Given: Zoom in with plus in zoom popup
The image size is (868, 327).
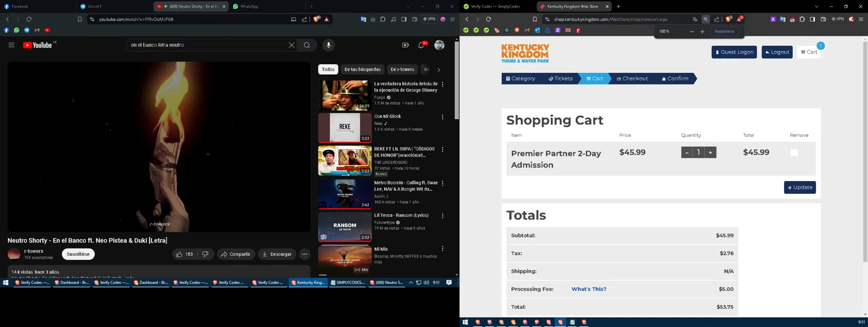Looking at the screenshot, I should tap(703, 31).
